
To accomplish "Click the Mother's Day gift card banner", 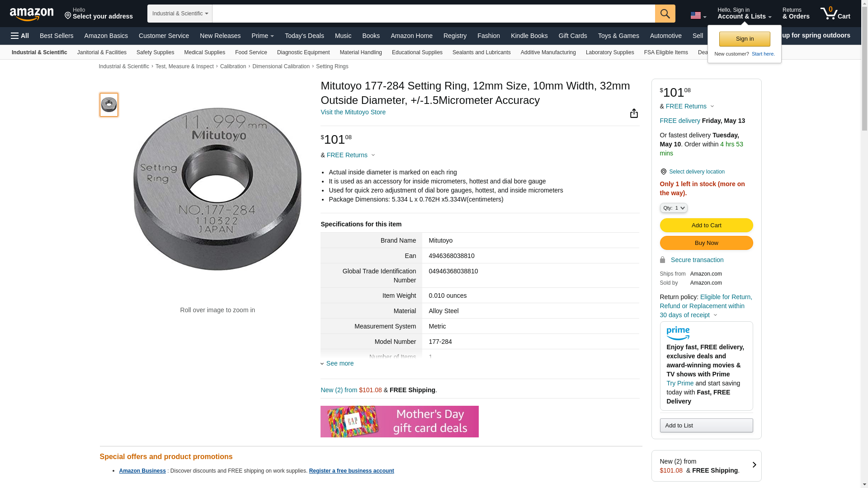I will [x=399, y=421].
